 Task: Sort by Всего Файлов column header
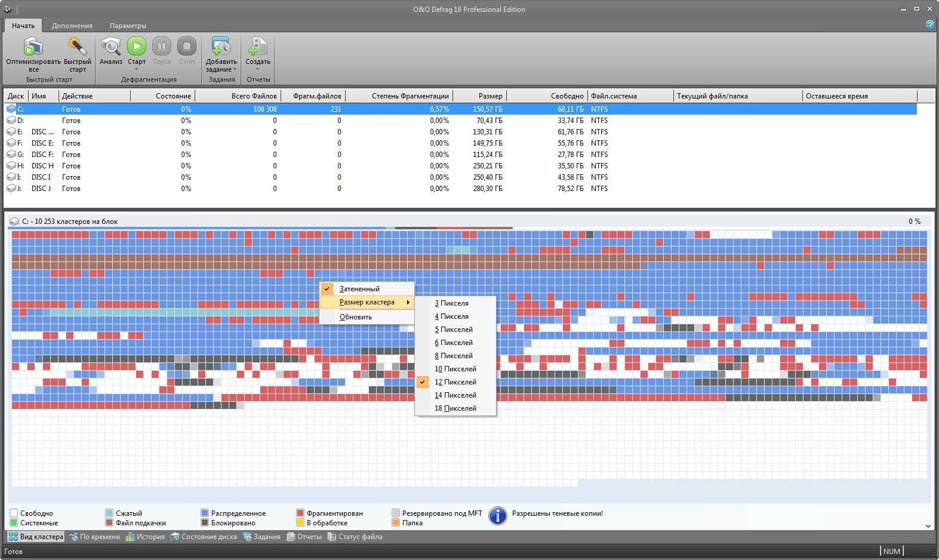(x=238, y=96)
